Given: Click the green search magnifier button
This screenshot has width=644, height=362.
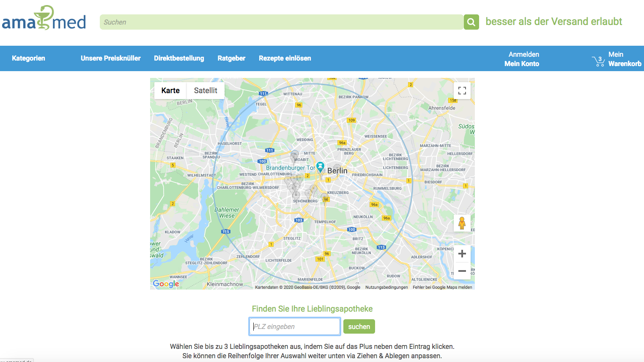Looking at the screenshot, I should pos(471,22).
